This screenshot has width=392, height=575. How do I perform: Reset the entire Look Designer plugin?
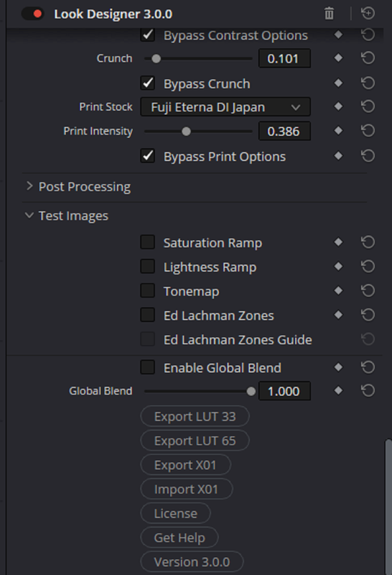coord(368,13)
